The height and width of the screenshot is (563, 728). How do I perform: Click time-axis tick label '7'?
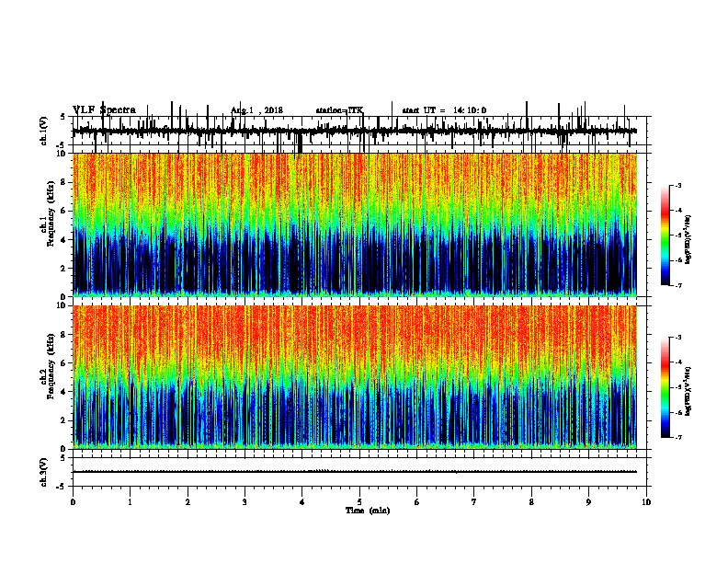pyautogui.click(x=474, y=502)
